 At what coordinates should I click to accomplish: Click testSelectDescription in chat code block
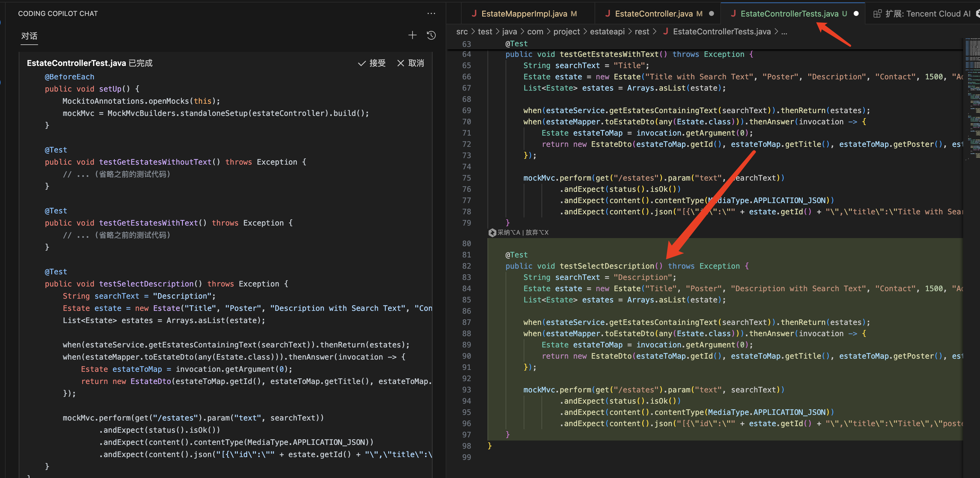pyautogui.click(x=146, y=284)
